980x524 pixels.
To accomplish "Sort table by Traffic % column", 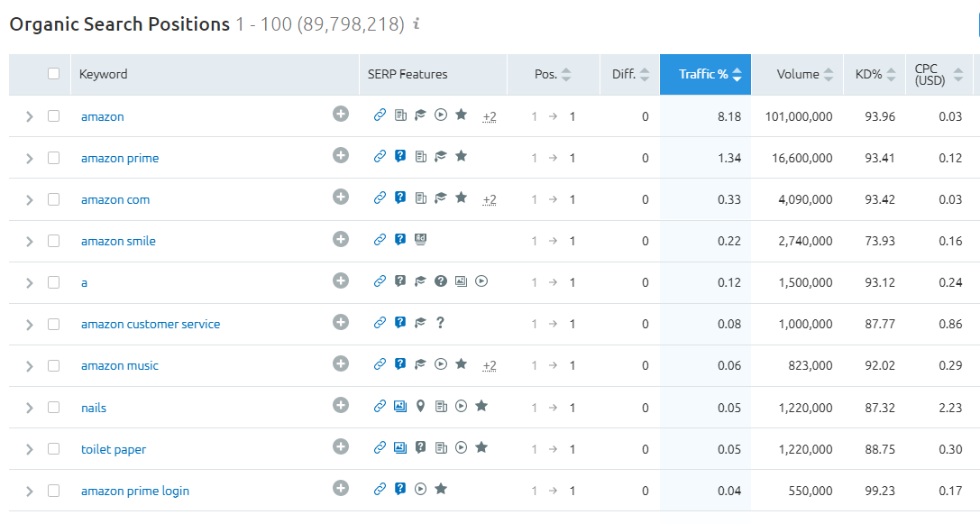I will [x=705, y=75].
